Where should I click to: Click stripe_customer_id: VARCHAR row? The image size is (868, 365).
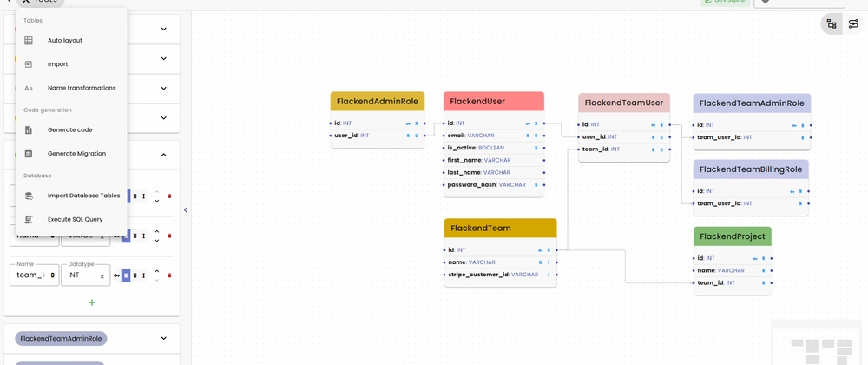[x=501, y=275]
